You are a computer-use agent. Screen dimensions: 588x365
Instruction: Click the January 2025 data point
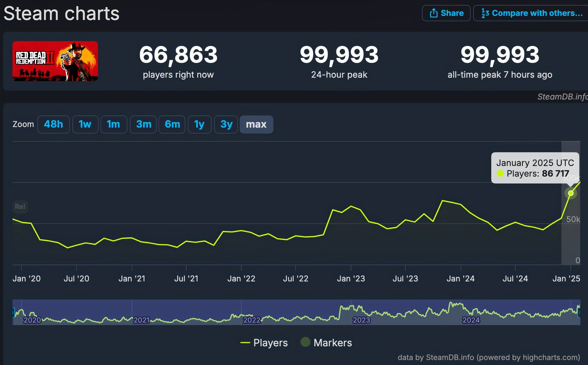(x=571, y=193)
